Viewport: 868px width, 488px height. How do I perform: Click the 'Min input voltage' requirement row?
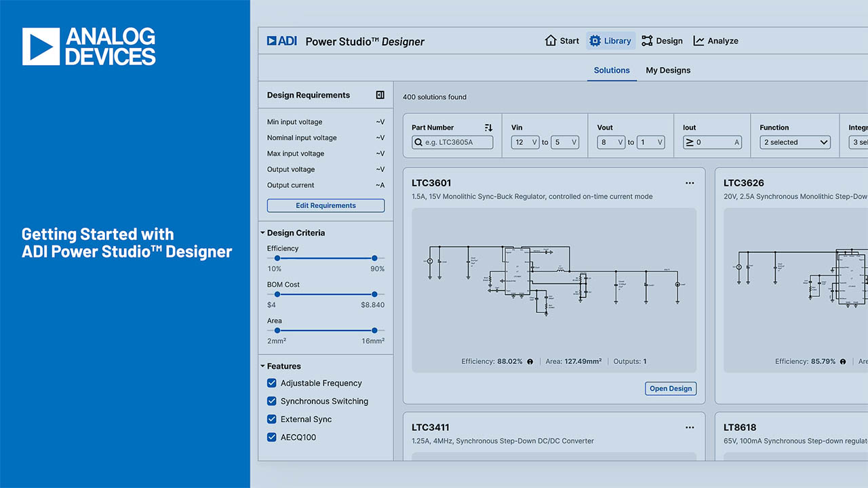click(x=325, y=122)
